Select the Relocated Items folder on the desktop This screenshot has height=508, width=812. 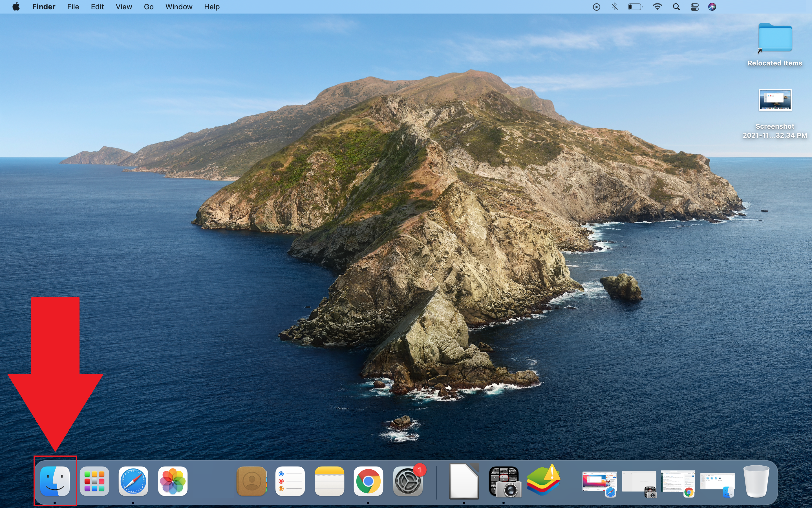coord(775,38)
